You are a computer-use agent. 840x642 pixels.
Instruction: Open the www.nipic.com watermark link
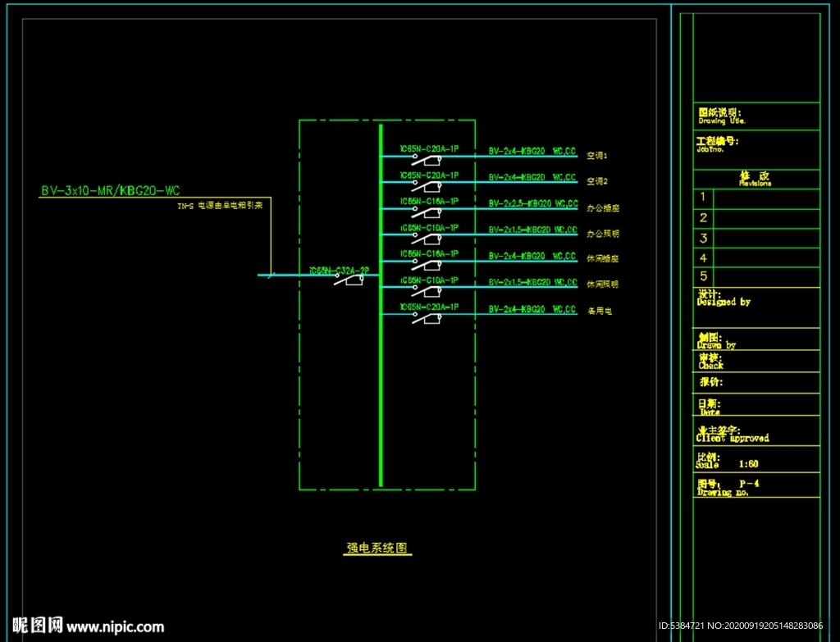pyautogui.click(x=115, y=627)
